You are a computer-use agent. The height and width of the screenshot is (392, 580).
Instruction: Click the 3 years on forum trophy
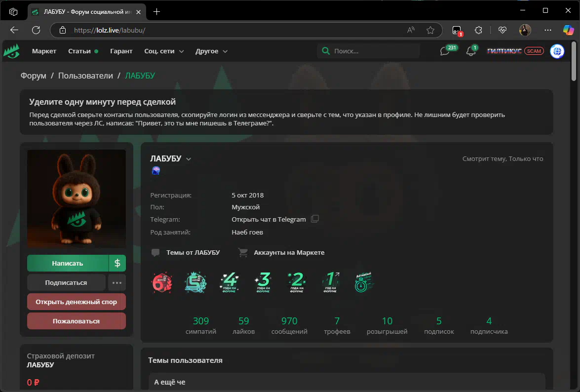(263, 282)
